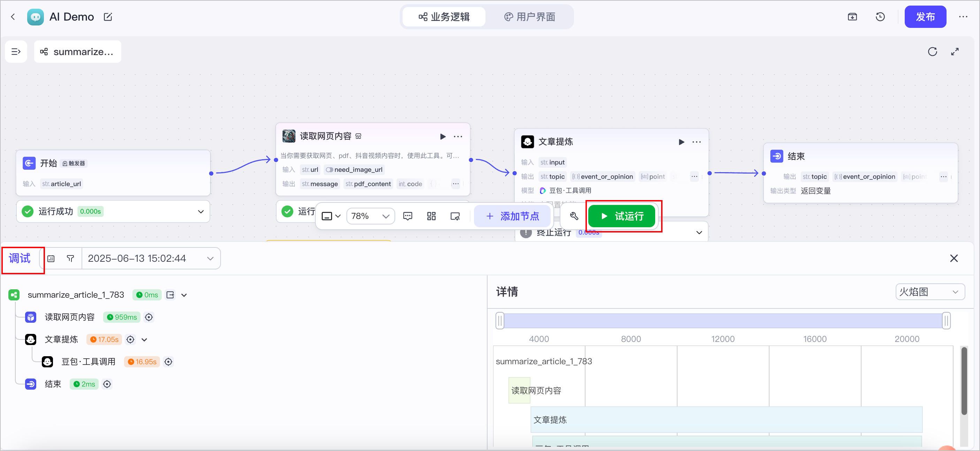Open the version history clock icon

[880, 17]
